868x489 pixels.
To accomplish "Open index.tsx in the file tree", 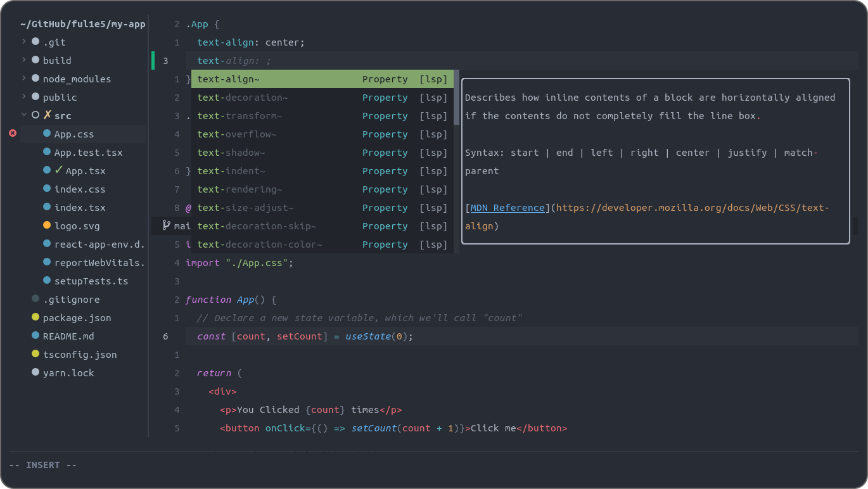I will click(80, 208).
